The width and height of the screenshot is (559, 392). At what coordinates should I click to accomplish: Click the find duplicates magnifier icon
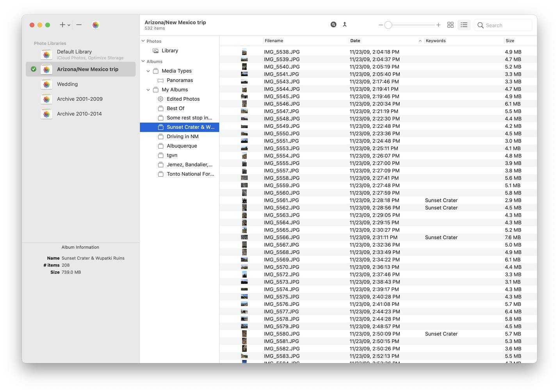[x=333, y=25]
